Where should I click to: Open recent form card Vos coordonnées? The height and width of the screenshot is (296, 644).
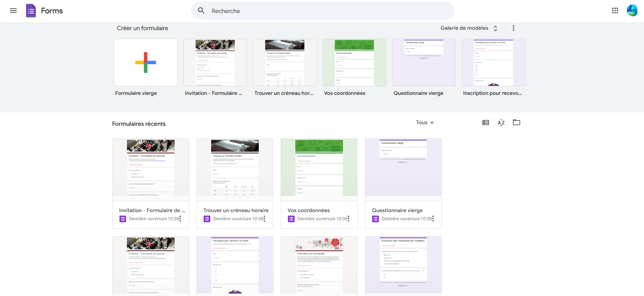(319, 184)
